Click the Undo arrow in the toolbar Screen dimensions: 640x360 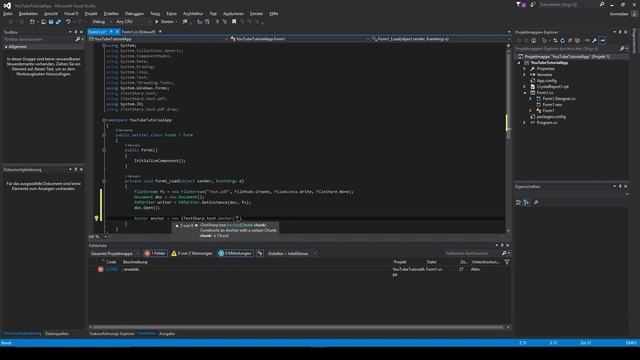coord(68,22)
